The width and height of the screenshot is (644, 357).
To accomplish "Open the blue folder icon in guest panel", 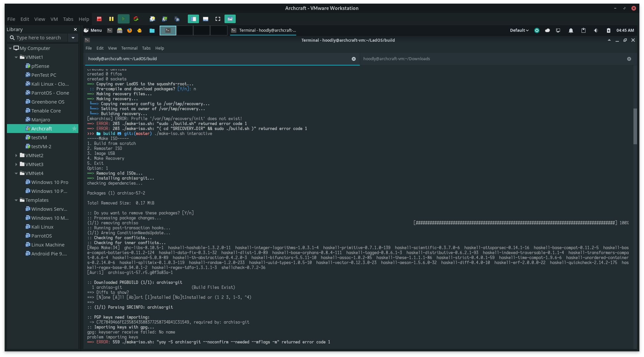I will pyautogui.click(x=152, y=30).
